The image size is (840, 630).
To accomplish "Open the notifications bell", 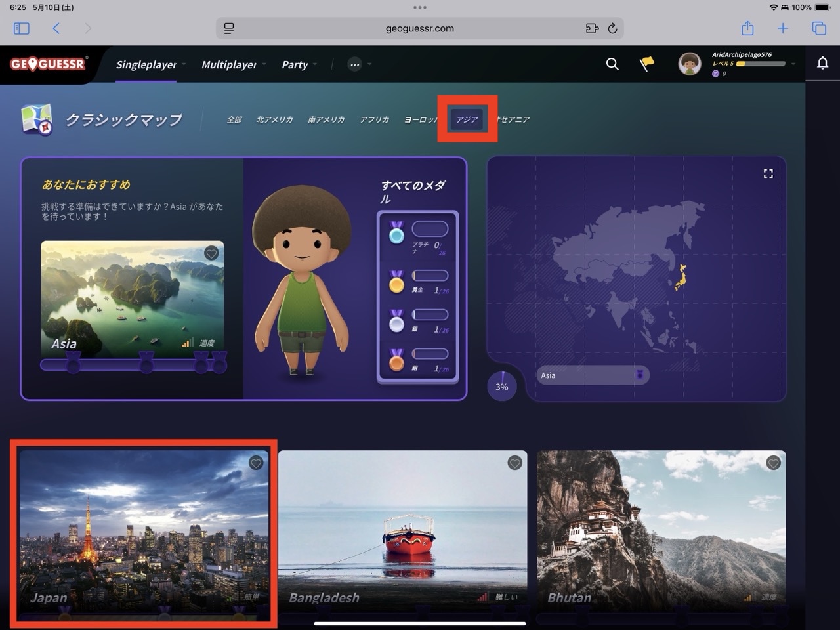I will click(822, 63).
